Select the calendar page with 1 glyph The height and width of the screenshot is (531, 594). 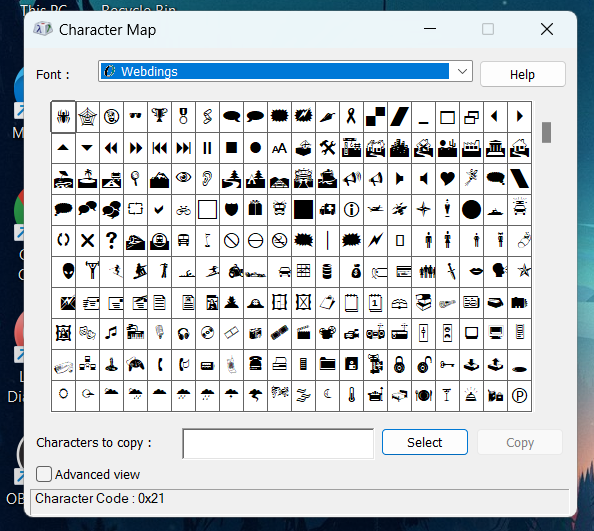click(375, 302)
